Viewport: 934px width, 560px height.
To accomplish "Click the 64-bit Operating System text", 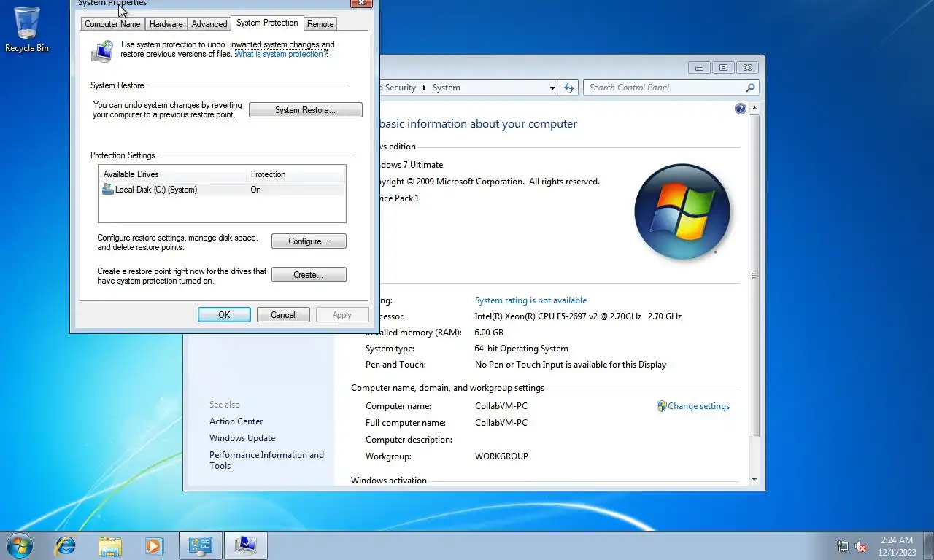I will (521, 349).
